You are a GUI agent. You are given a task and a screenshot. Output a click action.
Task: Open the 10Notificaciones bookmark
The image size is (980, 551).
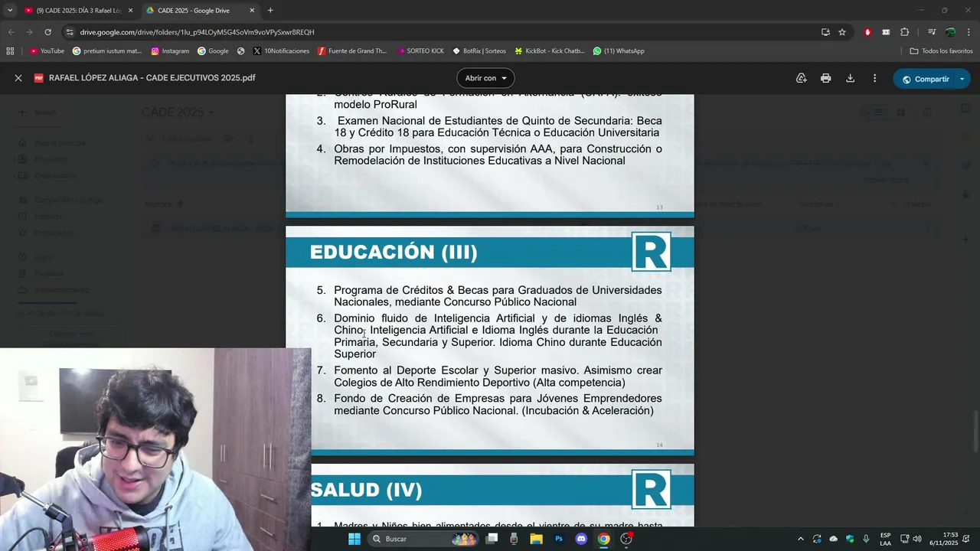pos(281,51)
